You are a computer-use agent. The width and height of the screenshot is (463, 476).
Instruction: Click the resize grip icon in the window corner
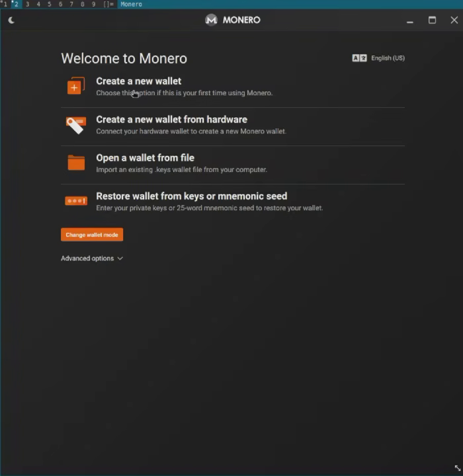tap(457, 468)
